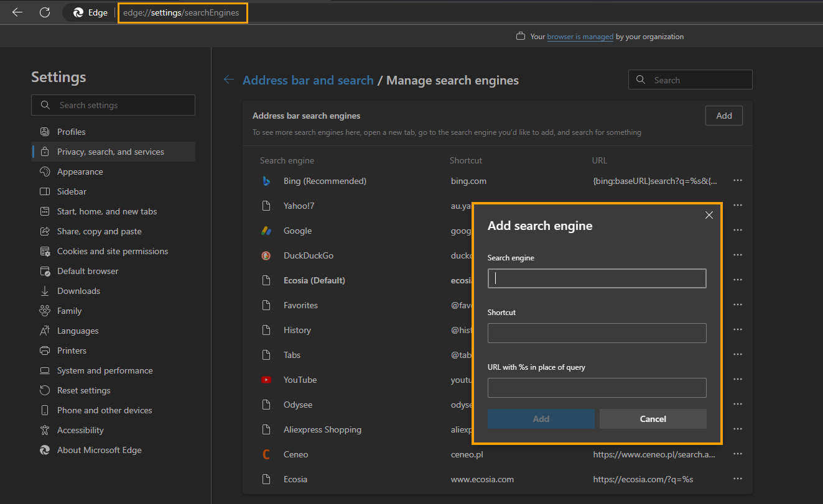Click the edge://settings/searchEngines address bar
Image resolution: width=823 pixels, height=504 pixels.
(x=181, y=12)
